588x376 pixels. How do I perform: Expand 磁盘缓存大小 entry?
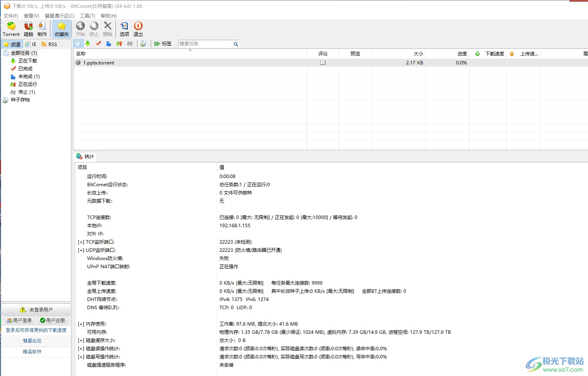pos(81,340)
